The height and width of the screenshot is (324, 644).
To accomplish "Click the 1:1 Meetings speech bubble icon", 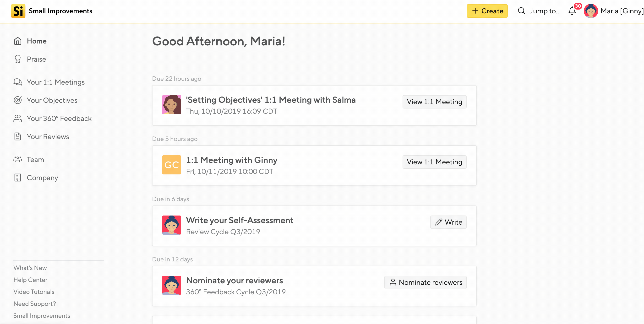I will [x=17, y=82].
